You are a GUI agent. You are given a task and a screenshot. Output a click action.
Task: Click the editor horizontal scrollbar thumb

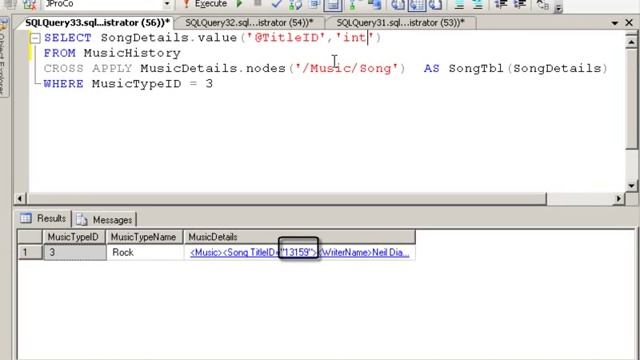pos(287,199)
